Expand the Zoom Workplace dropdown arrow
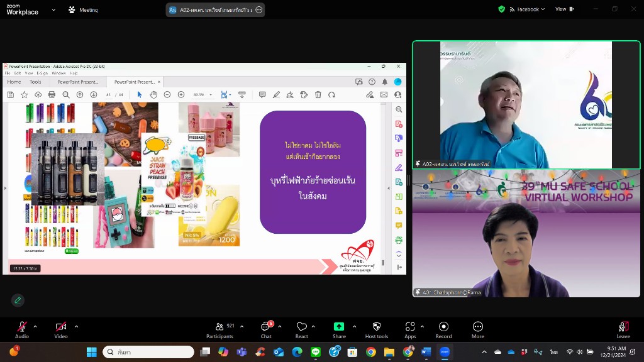 pos(53,10)
